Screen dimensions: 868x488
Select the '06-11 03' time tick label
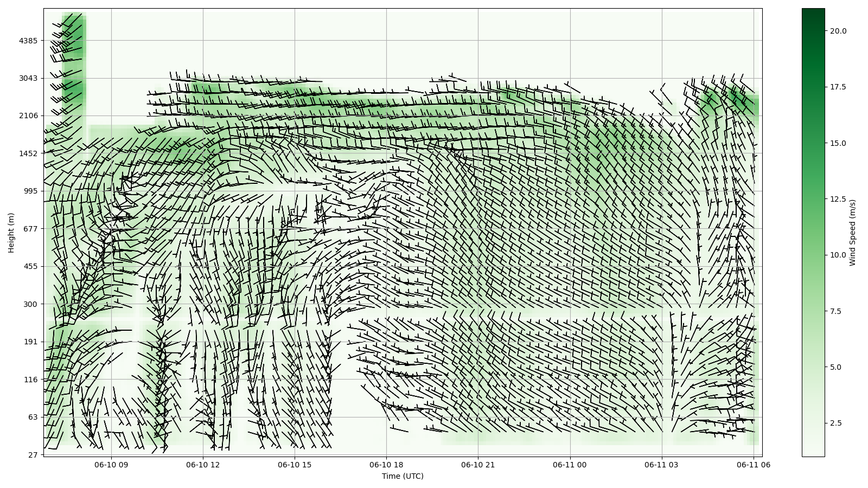[x=661, y=465]
